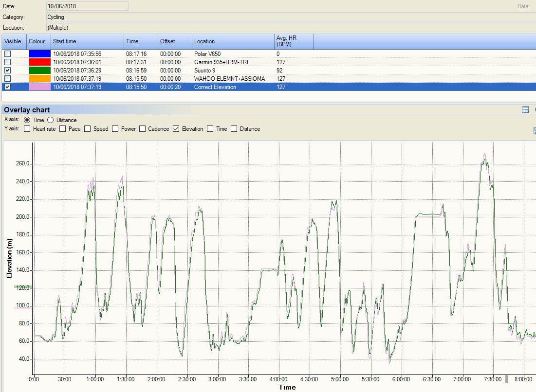Enable the Speed Y-axis checkbox
This screenshot has height=392, width=536.
tap(88, 128)
